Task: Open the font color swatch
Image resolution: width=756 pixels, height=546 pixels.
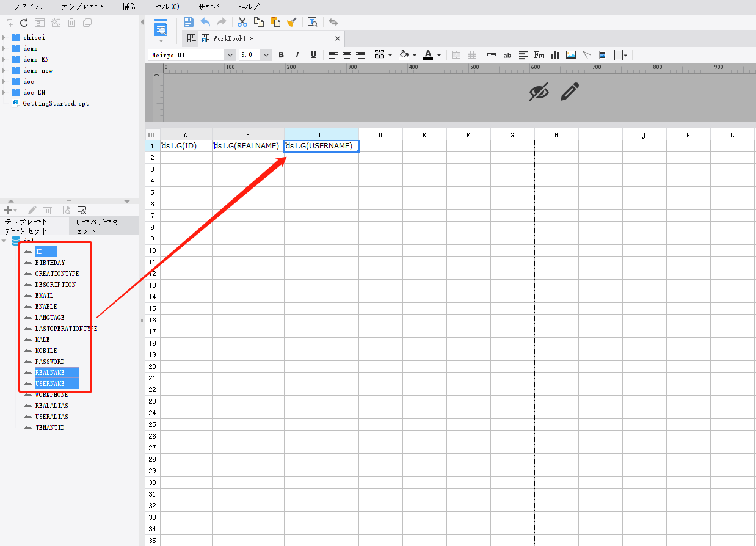Action: [x=429, y=55]
